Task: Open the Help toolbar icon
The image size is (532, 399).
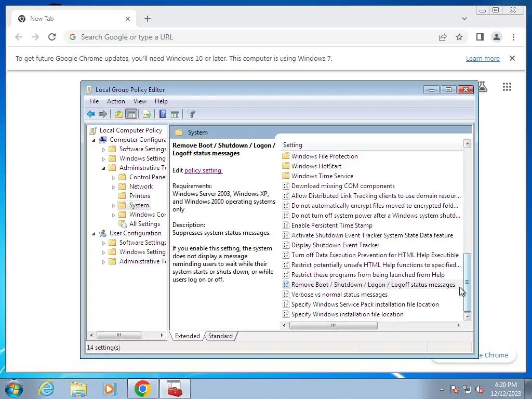Action: point(163,114)
